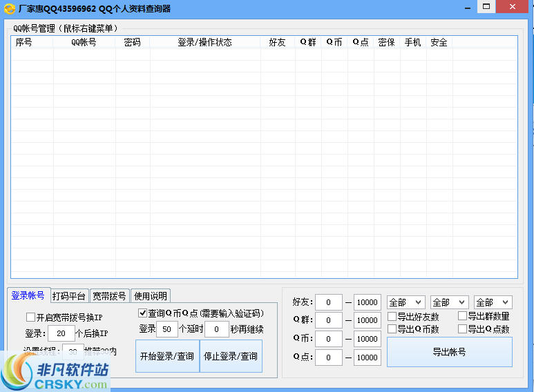Viewport: 534px width, 392px height.
Task: Focus the 登录 50 个 count field
Action: point(167,329)
